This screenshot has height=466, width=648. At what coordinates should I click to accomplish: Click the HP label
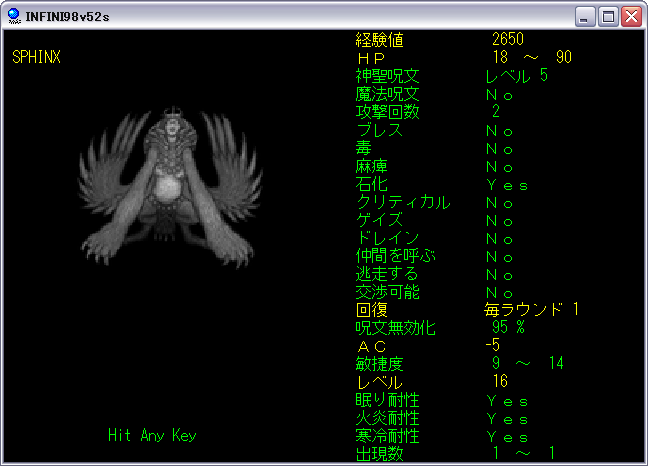pos(372,58)
